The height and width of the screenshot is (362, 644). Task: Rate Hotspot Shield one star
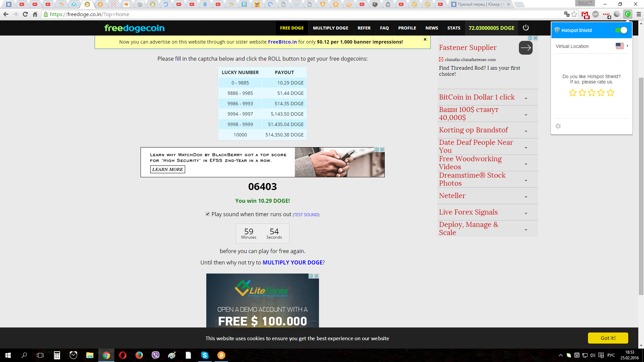click(573, 93)
